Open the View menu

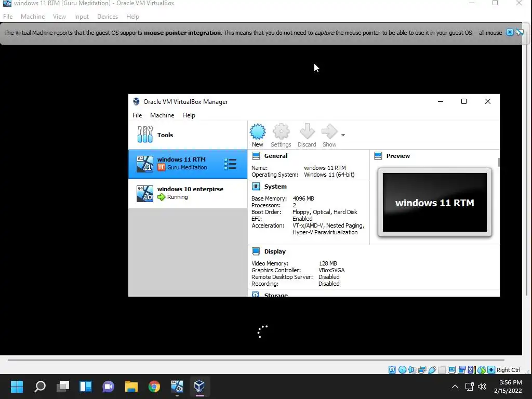click(x=59, y=16)
